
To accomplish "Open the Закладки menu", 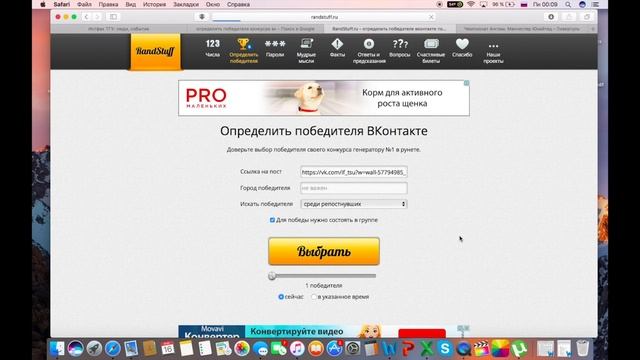I will click(186, 4).
